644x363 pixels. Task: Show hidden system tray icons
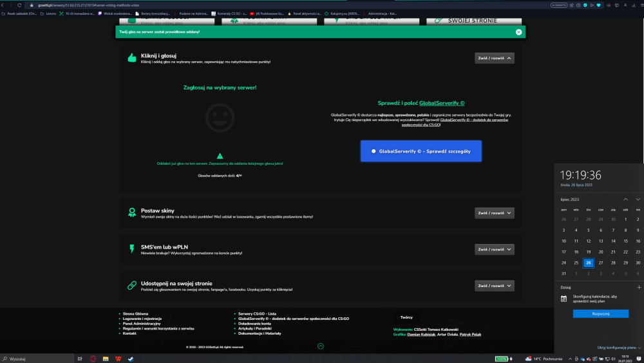(x=570, y=359)
